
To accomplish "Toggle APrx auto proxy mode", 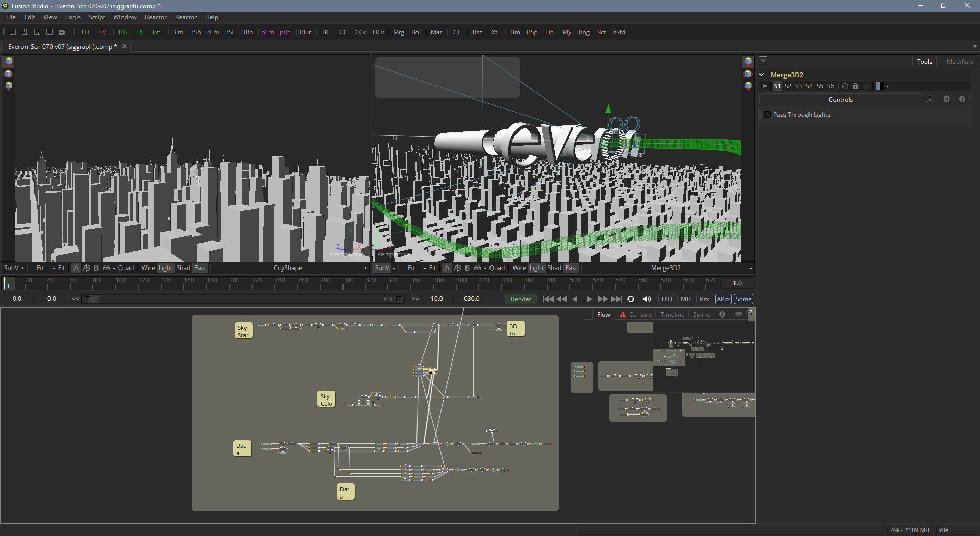I will 723,299.
